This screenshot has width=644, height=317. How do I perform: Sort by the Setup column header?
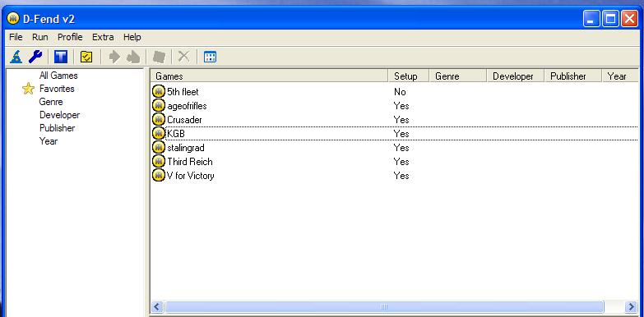pos(409,76)
